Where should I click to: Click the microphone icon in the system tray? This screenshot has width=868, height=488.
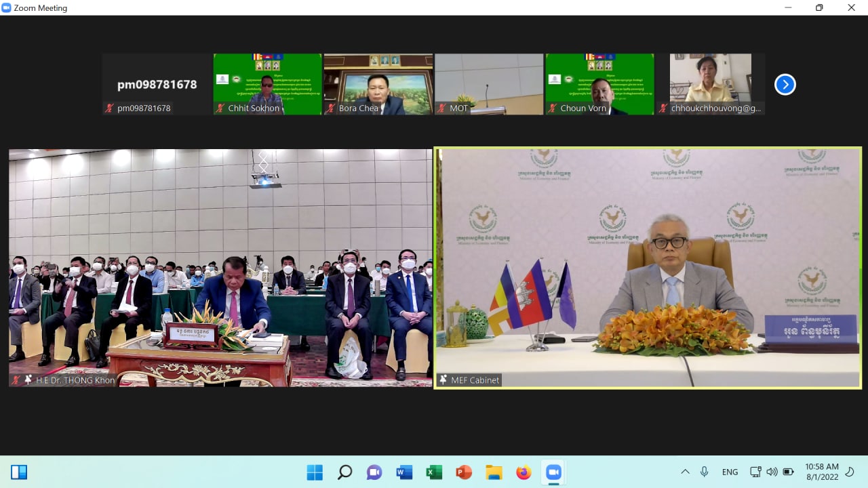point(705,472)
